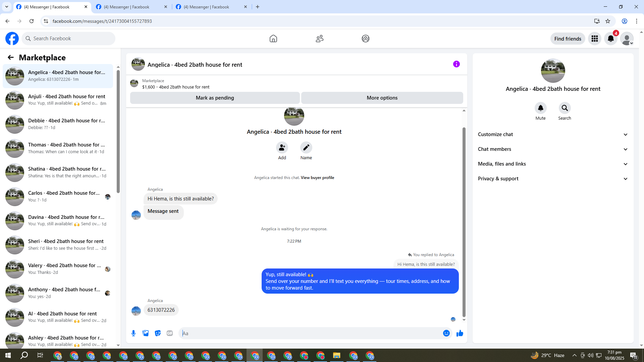Mute this conversation with bell
The image size is (644, 362).
point(540,108)
